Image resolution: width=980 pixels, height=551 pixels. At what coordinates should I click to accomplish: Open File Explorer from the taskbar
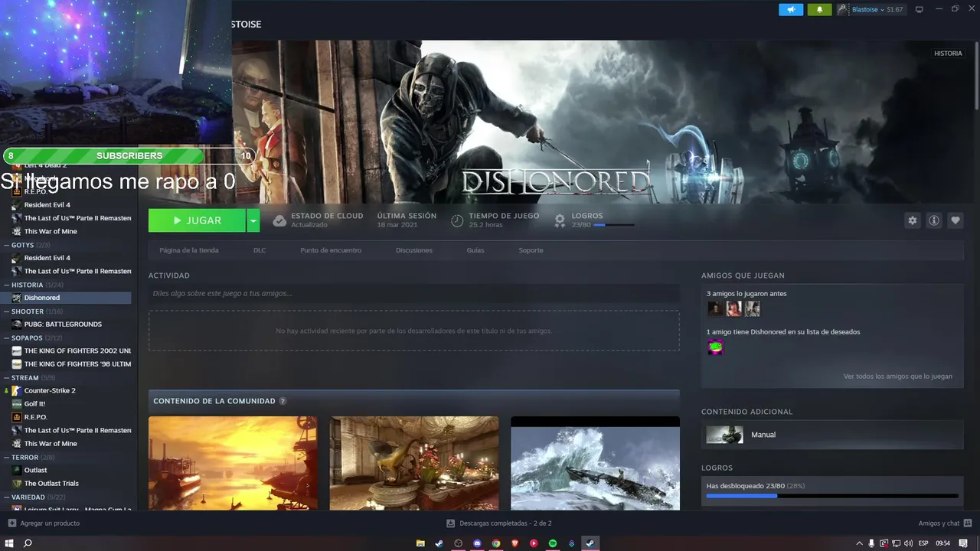click(x=420, y=543)
